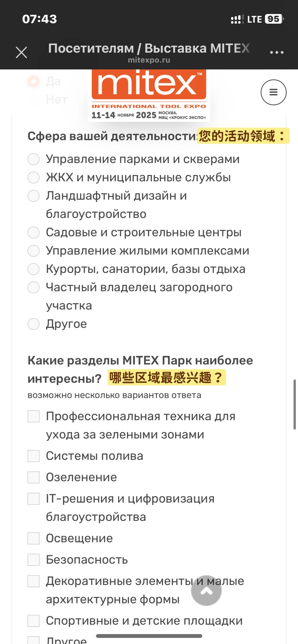This screenshot has height=644, width=298.
Task: Open the hamburger site menu
Action: (273, 92)
